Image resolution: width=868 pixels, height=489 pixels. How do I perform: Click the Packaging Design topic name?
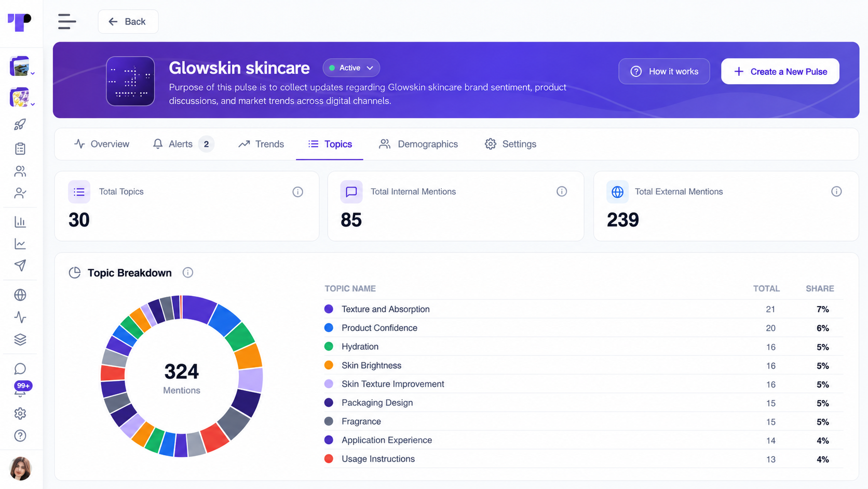tap(377, 403)
